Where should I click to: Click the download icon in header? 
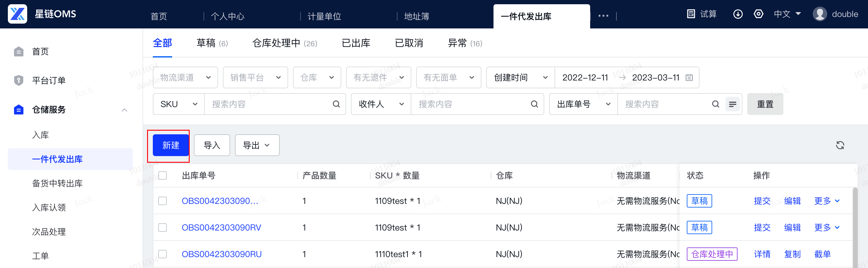coord(738,14)
